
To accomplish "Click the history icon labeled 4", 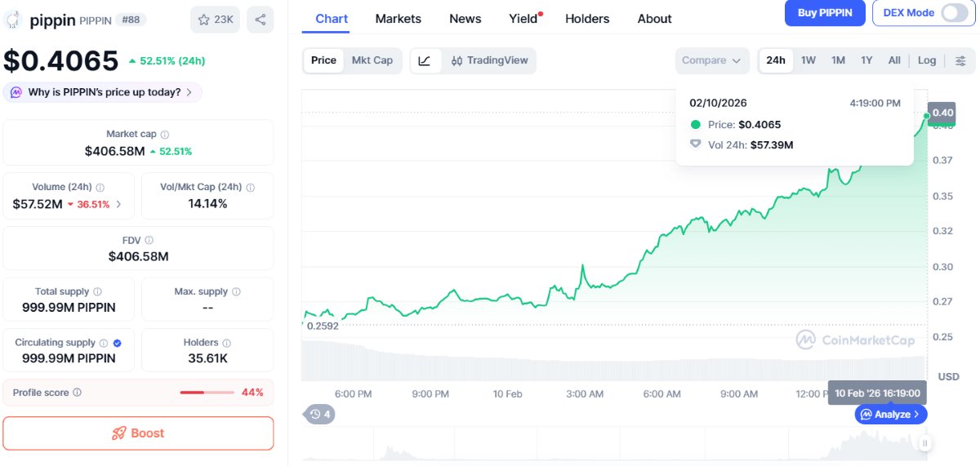I will 319,415.
